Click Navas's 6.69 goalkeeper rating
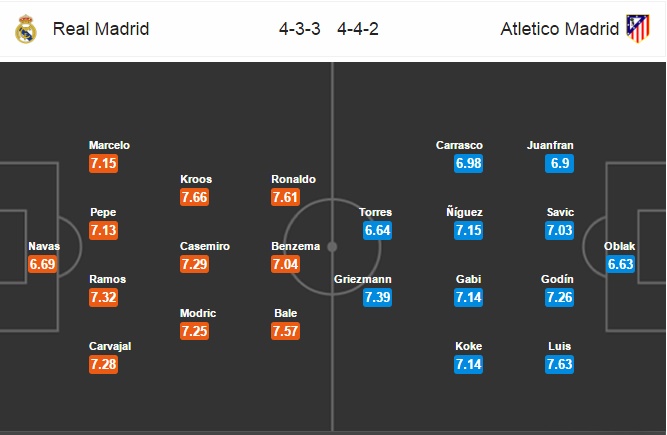 point(43,264)
